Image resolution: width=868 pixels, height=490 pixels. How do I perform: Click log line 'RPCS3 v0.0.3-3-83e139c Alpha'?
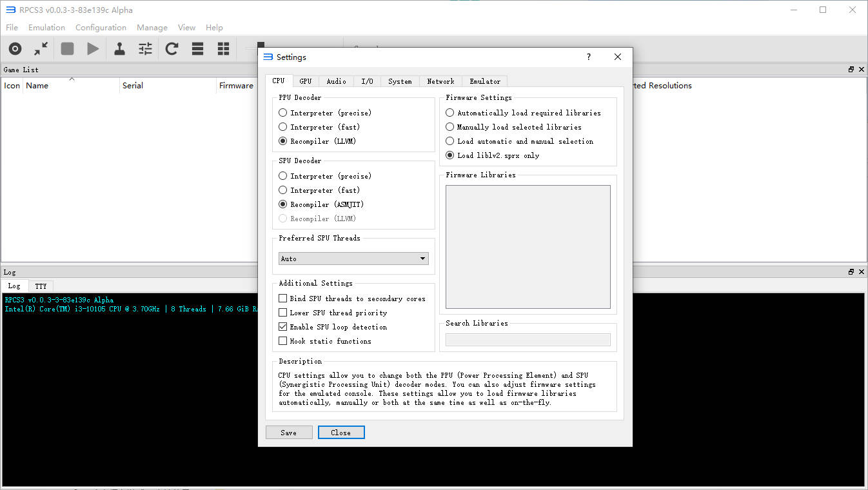click(59, 300)
